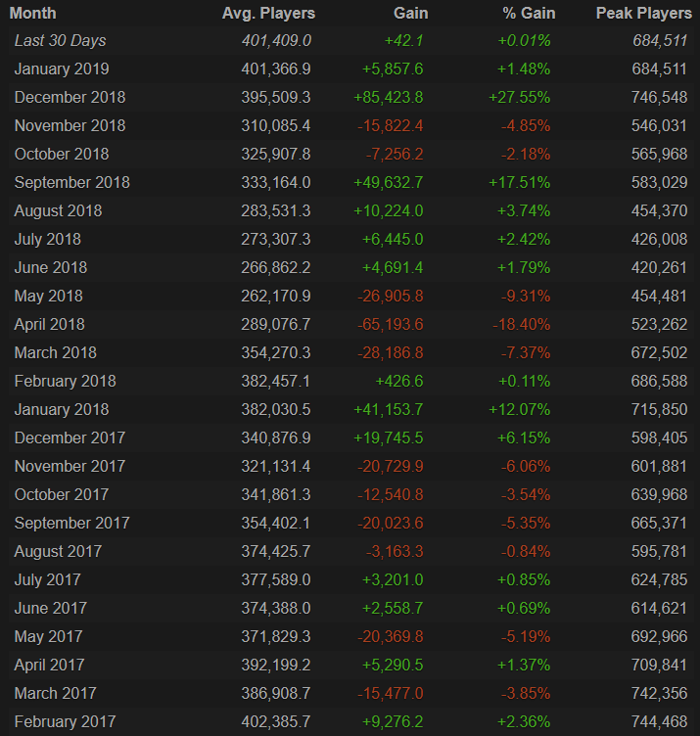This screenshot has height=736, width=700.
Task: Select the February 2018 month cell
Action: (x=66, y=381)
